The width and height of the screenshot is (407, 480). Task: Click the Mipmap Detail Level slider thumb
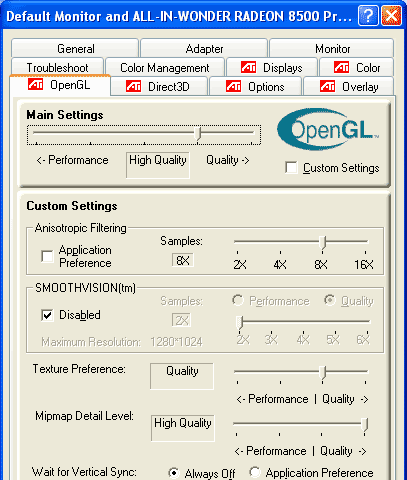pyautogui.click(x=365, y=425)
